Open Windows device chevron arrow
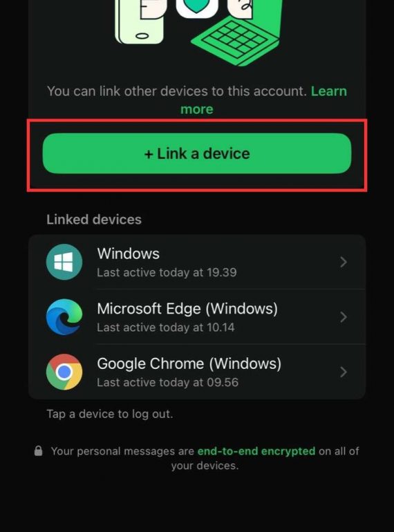394x532 pixels. (x=344, y=262)
